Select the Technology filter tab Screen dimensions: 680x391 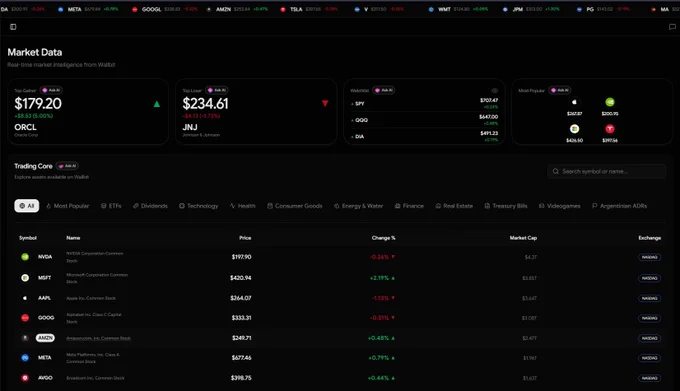tap(199, 206)
